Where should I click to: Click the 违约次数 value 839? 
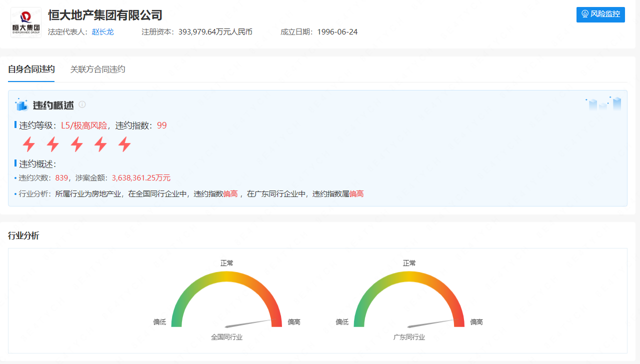pos(61,178)
